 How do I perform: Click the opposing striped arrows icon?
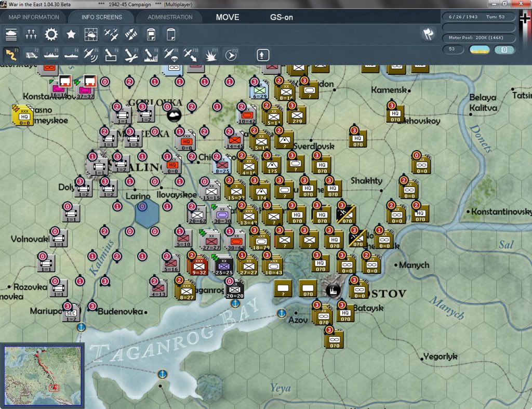click(131, 34)
